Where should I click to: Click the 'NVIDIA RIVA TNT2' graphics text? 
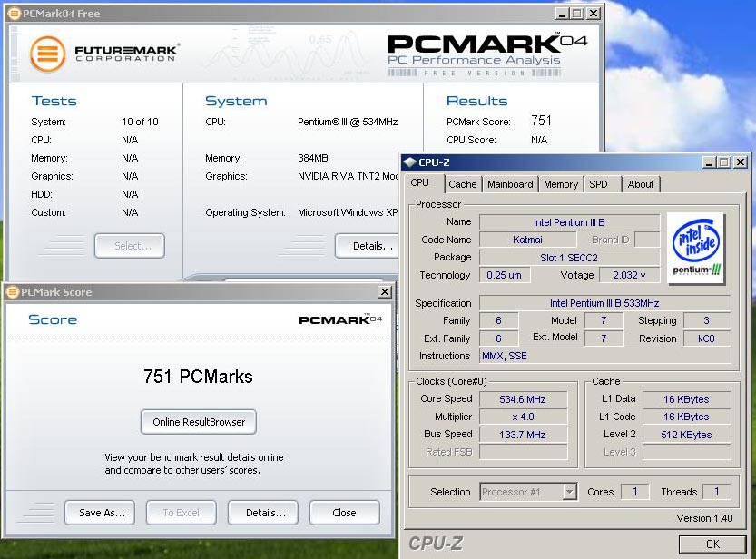point(349,176)
